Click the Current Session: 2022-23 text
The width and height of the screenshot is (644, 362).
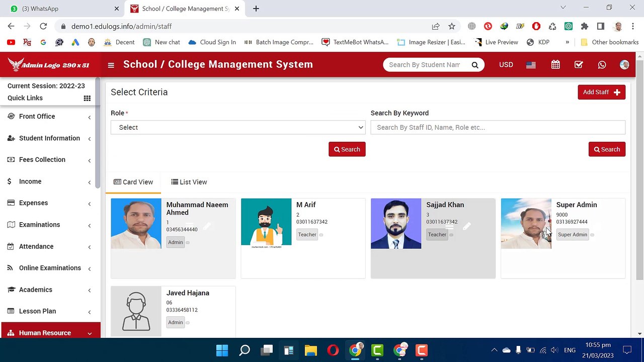tap(46, 86)
